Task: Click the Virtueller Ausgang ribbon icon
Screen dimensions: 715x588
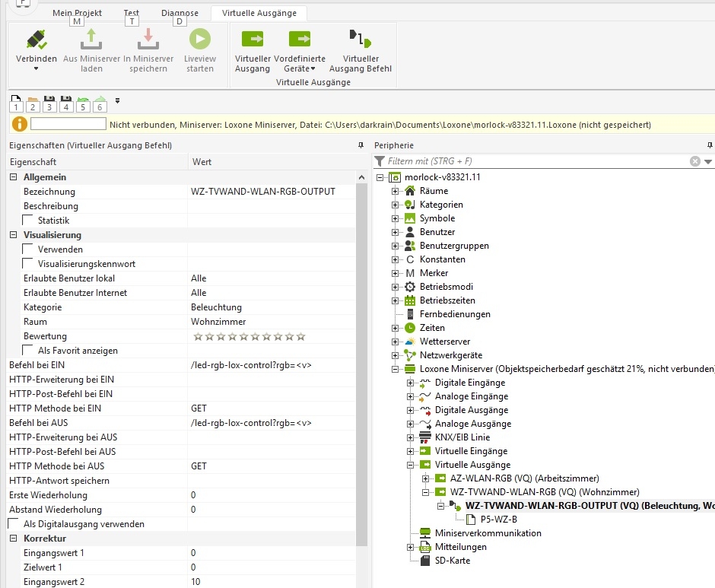Action: (x=252, y=40)
